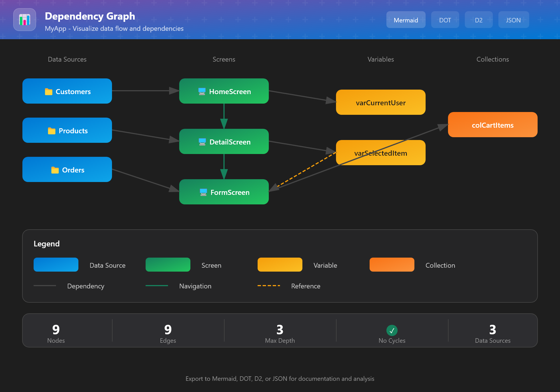560x392 pixels.
Task: Select the screen icon inside DetailScreen
Action: pyautogui.click(x=202, y=142)
